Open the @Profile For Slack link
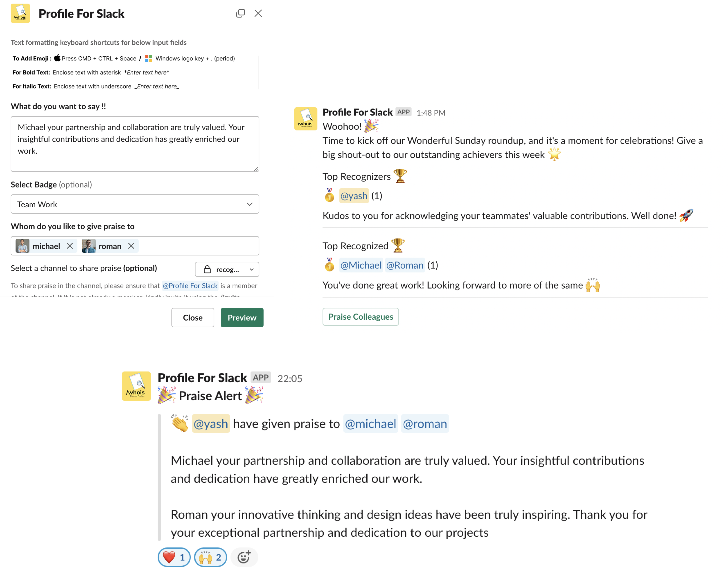The width and height of the screenshot is (728, 581). (190, 285)
